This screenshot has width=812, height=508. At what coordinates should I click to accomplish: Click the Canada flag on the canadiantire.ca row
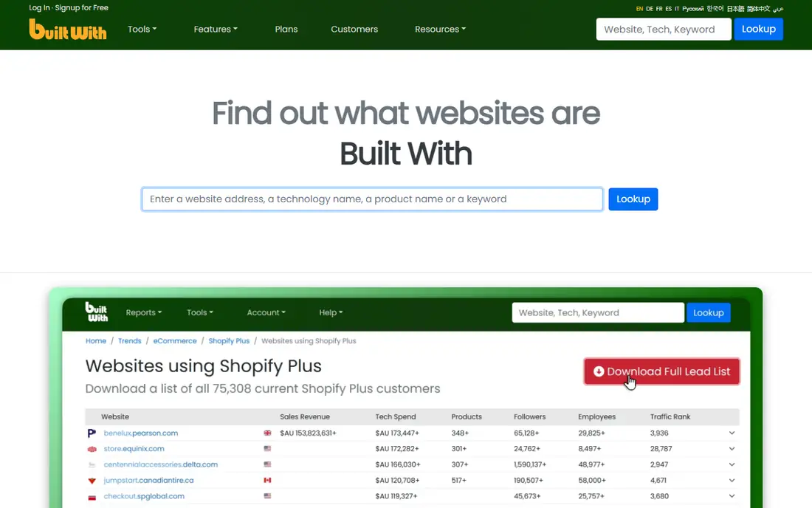[267, 480]
